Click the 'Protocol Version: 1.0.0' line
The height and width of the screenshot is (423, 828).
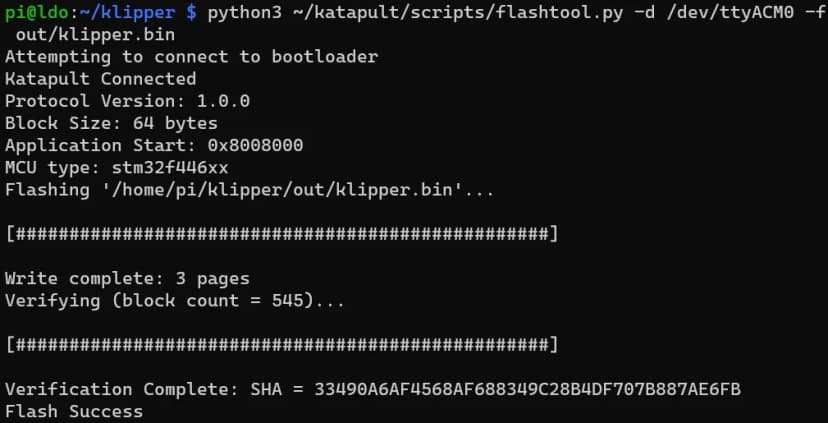127,101
